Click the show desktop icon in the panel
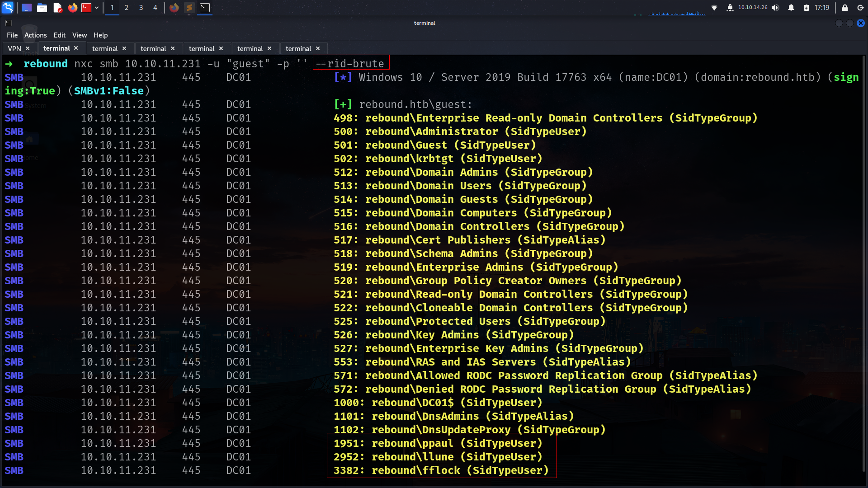 pyautogui.click(x=27, y=8)
